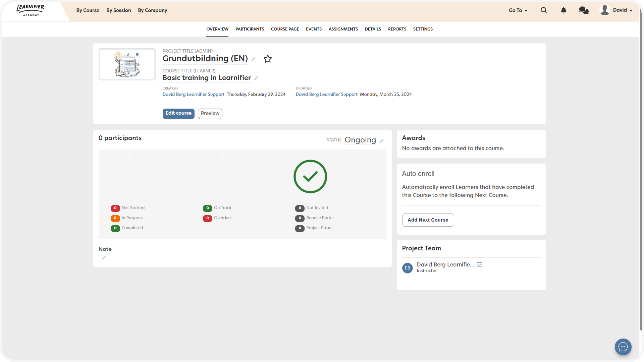Screen dimensions: 644x362
Task: Click the Monday, March 25, 2024 date
Action: coord(386,95)
